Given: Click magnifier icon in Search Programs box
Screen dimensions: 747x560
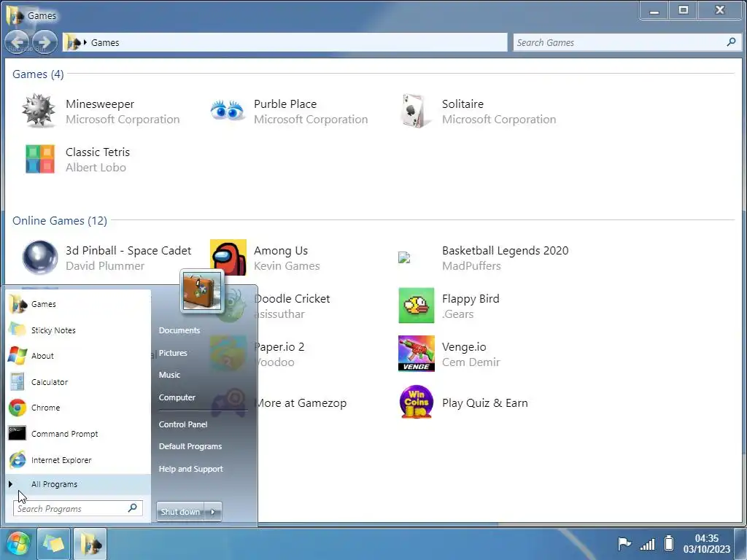Looking at the screenshot, I should tap(133, 508).
